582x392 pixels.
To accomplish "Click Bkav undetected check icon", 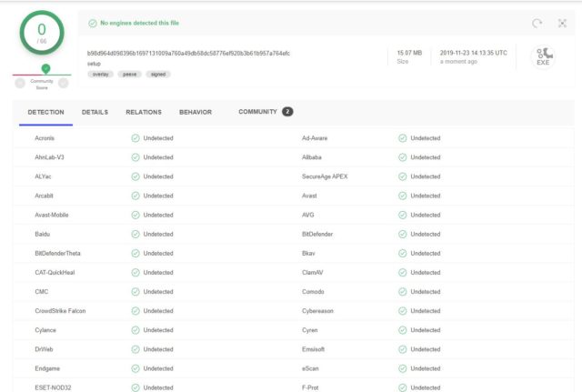I will (x=403, y=254).
